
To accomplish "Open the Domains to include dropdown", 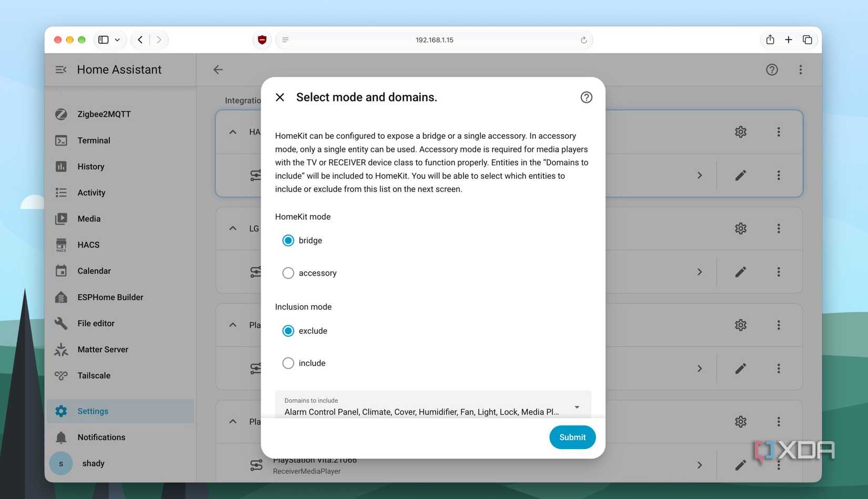I will [433, 405].
